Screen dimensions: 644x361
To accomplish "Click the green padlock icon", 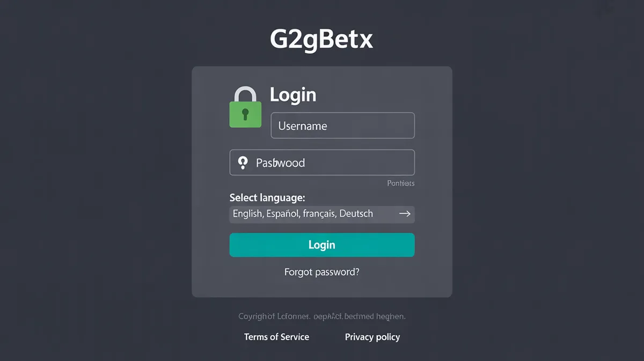I will pos(245,111).
